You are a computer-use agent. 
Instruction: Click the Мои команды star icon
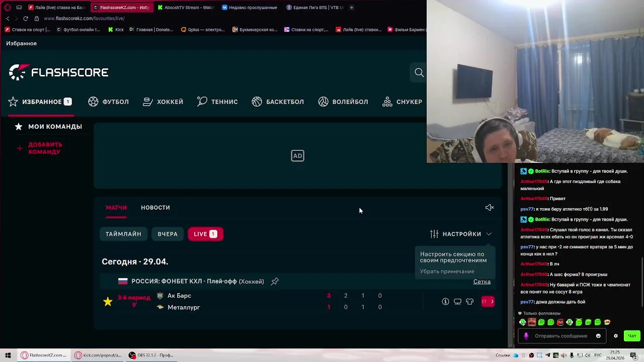point(19,127)
